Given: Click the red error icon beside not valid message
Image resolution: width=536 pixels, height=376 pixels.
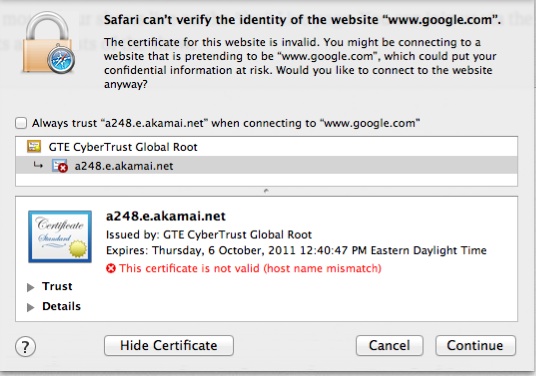Looking at the screenshot, I should 111,268.
